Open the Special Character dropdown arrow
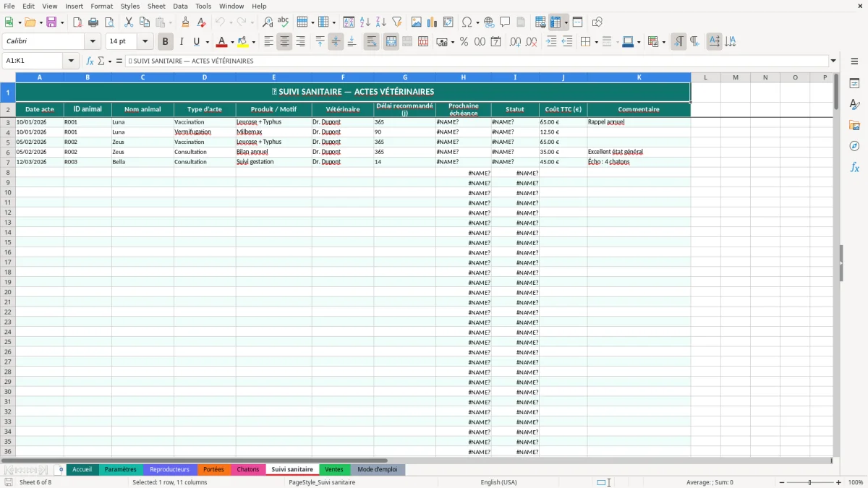This screenshot has height=488, width=868. 478,22
